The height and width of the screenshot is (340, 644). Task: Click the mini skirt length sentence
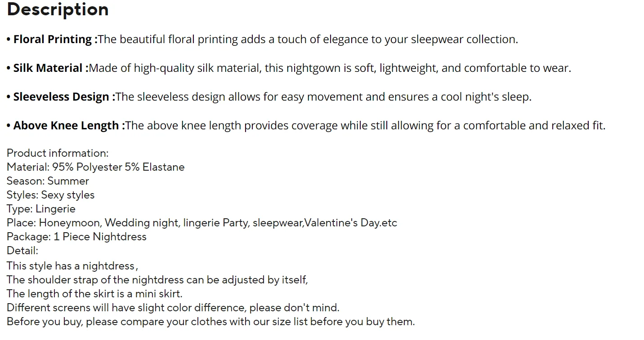(x=94, y=294)
